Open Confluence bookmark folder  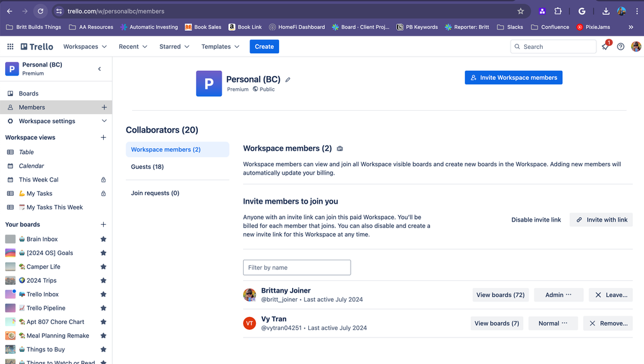pos(551,27)
